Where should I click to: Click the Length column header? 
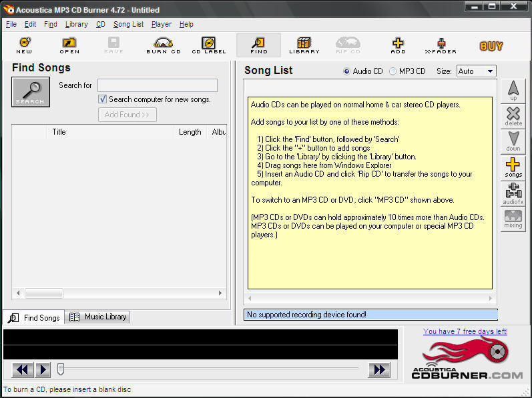click(190, 132)
